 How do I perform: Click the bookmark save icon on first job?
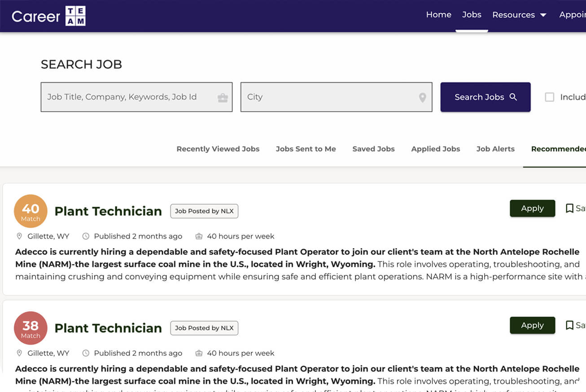click(569, 208)
